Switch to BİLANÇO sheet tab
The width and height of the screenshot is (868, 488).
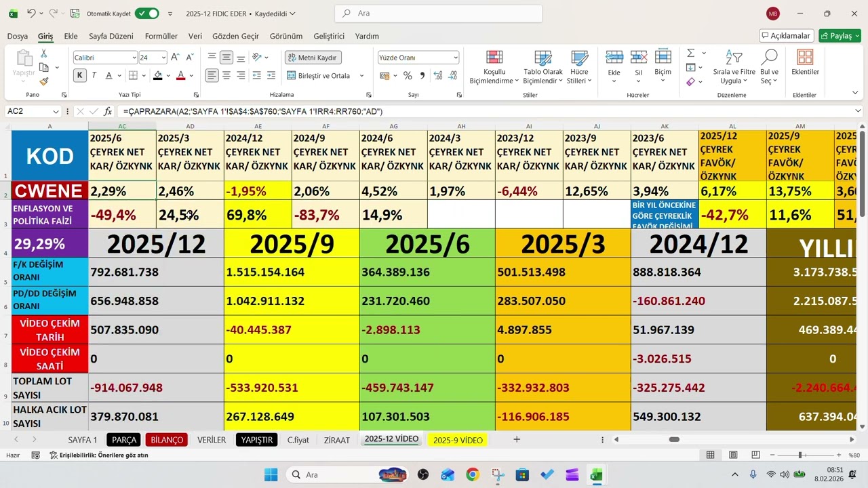click(x=167, y=440)
